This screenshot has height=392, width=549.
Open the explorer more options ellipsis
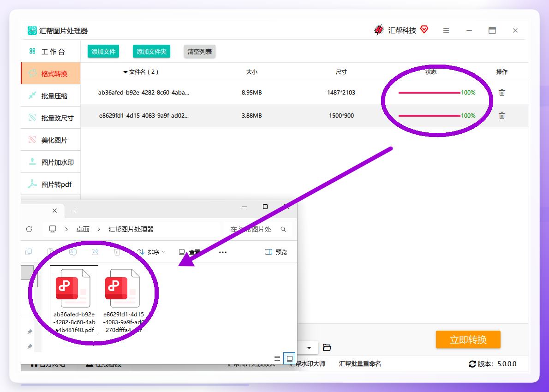[223, 252]
